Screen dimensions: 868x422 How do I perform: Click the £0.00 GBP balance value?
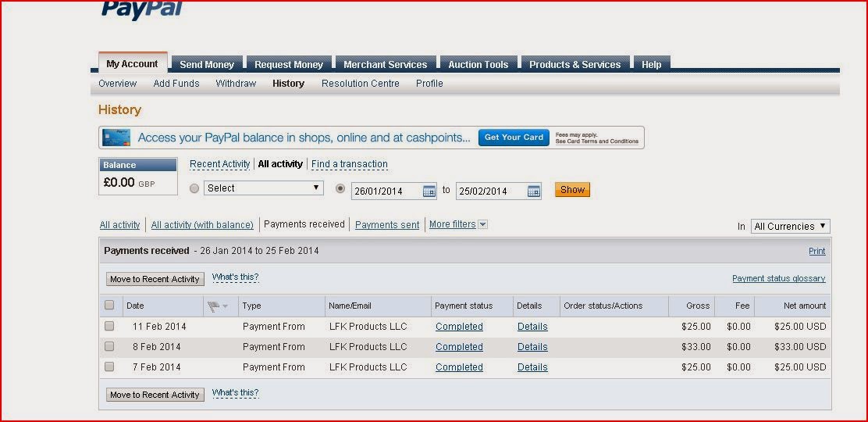[x=129, y=182]
